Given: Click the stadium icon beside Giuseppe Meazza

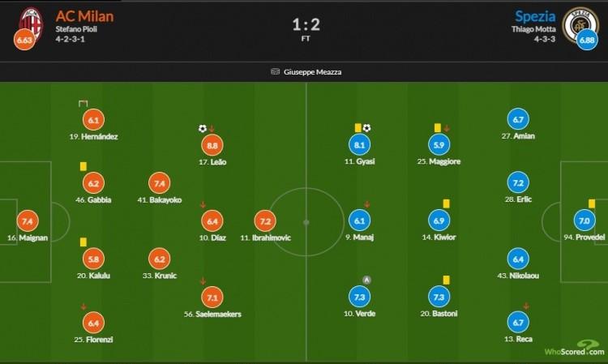Looking at the screenshot, I should (x=275, y=71).
